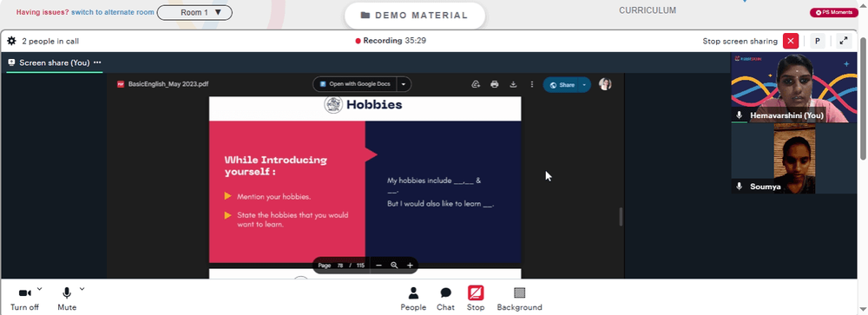Viewport: 868px width, 315px height.
Task: Zoom in with the plus icon
Action: coord(410,266)
